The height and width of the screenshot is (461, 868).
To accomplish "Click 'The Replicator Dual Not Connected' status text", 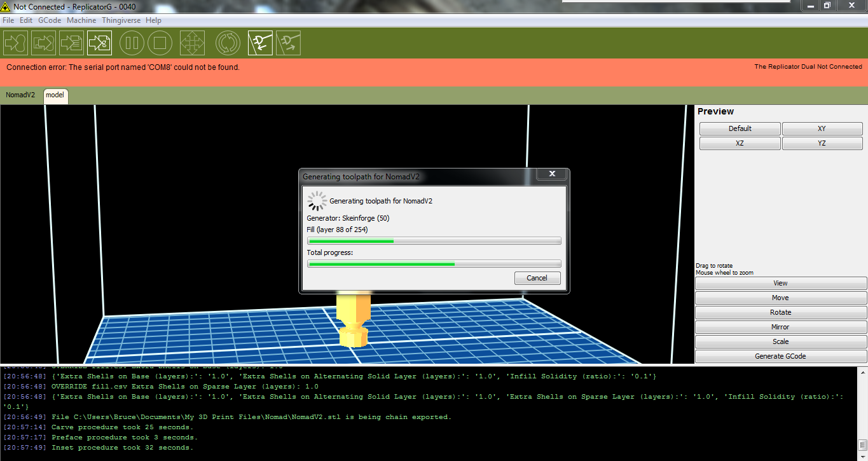I will [808, 66].
